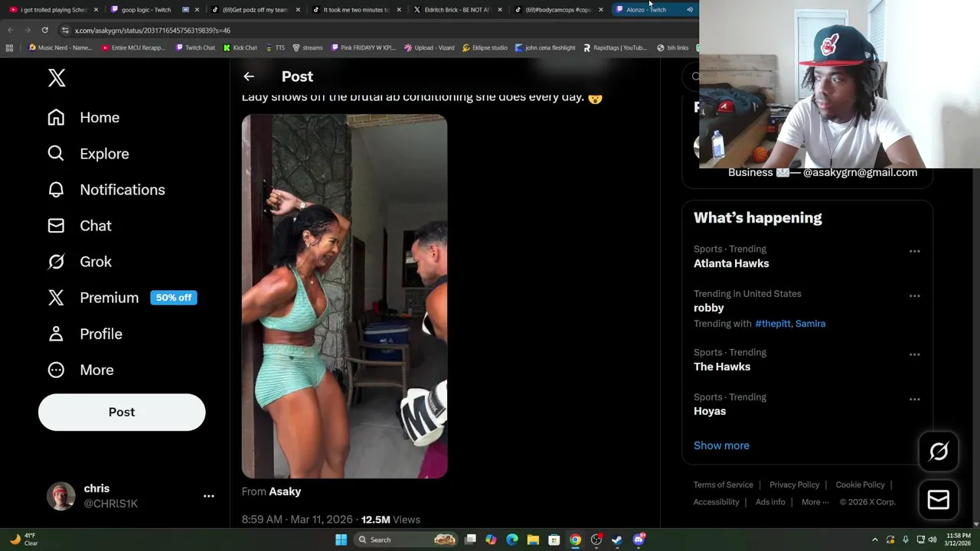Mute the Alonzo Twitch tab audio icon
This screenshot has height=551, width=980.
(x=690, y=10)
